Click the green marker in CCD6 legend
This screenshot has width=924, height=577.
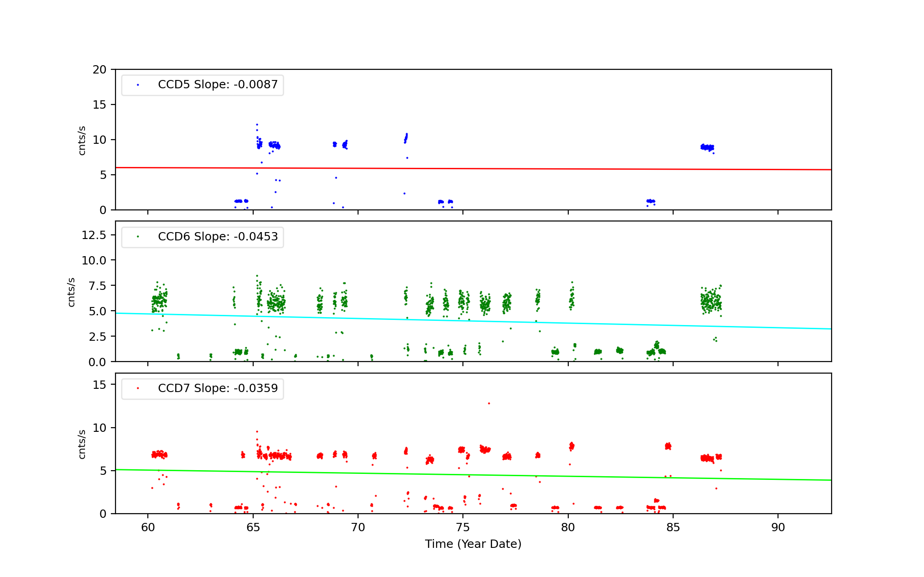pyautogui.click(x=138, y=237)
